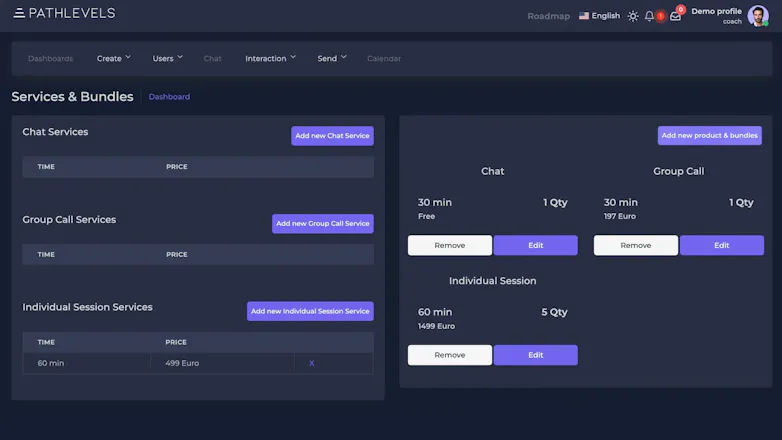This screenshot has width=782, height=440.
Task: Open the English language selector
Action: coord(599,16)
